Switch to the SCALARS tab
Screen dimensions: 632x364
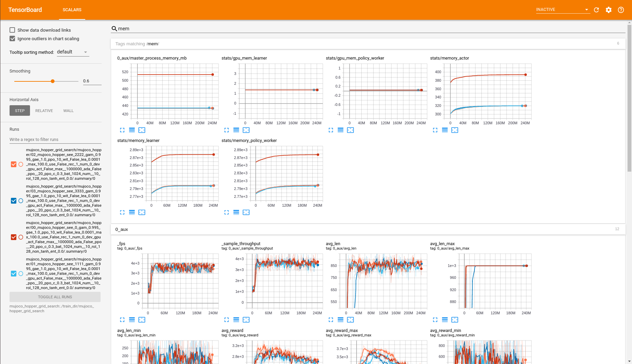(72, 10)
